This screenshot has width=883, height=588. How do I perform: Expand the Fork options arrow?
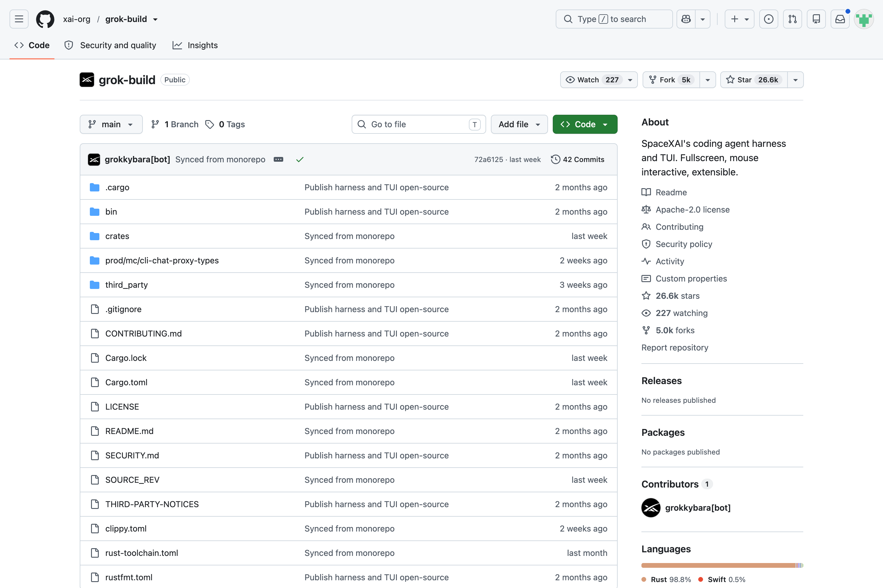[708, 80]
